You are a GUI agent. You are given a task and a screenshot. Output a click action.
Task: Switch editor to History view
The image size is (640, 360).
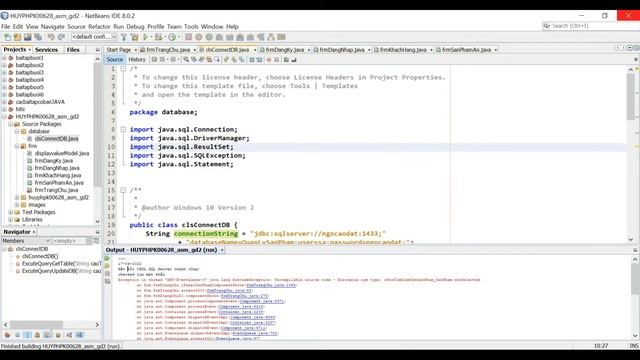coord(137,60)
